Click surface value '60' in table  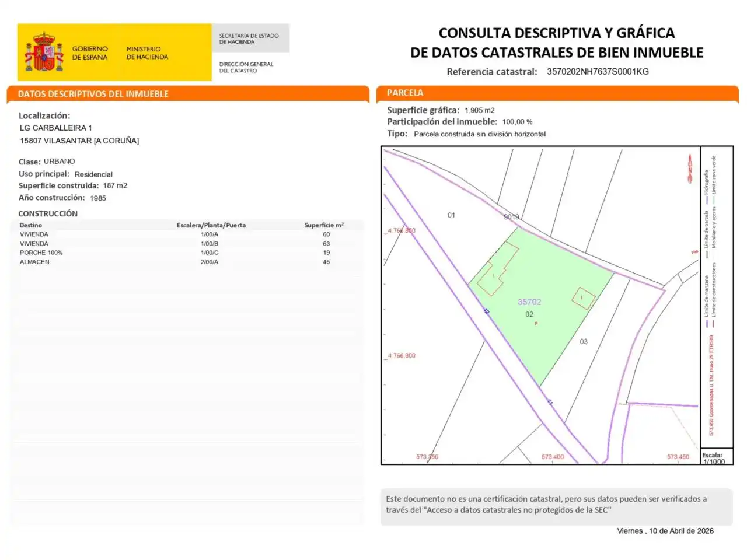pos(326,235)
